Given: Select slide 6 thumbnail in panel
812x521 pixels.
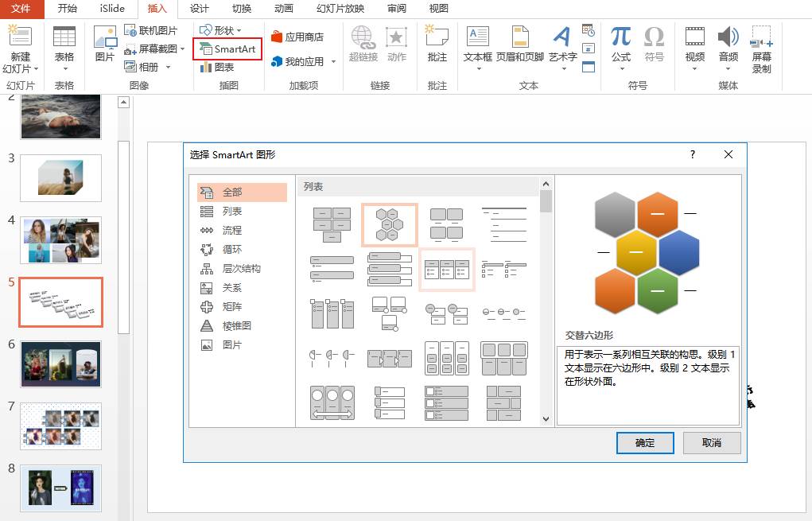Looking at the screenshot, I should (60, 364).
